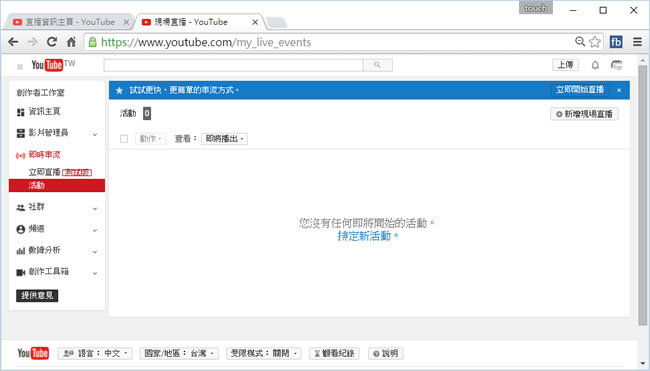This screenshot has height=371, width=650.
Task: Click the YouTube logo in the footer
Action: coord(33,353)
